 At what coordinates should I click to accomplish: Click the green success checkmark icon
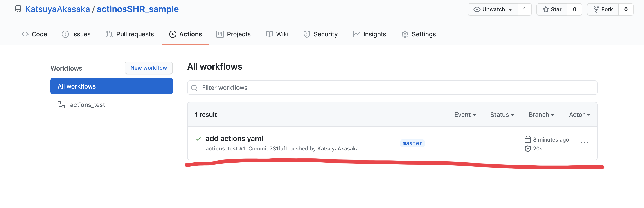pyautogui.click(x=198, y=139)
